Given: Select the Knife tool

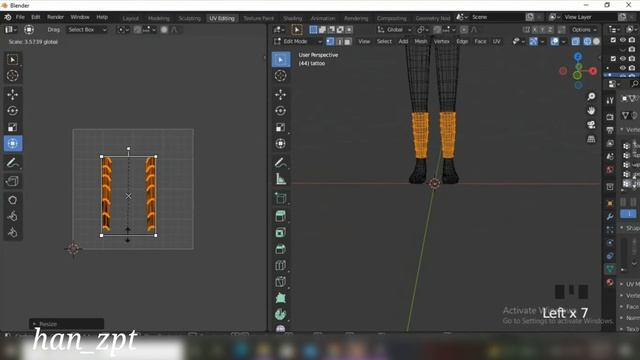Looking at the screenshot, I should tap(281, 282).
